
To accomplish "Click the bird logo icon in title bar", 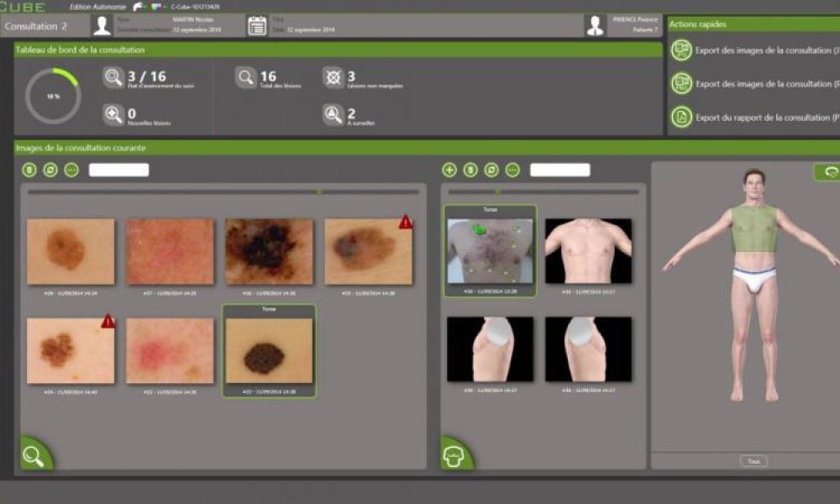I will pyautogui.click(x=139, y=7).
